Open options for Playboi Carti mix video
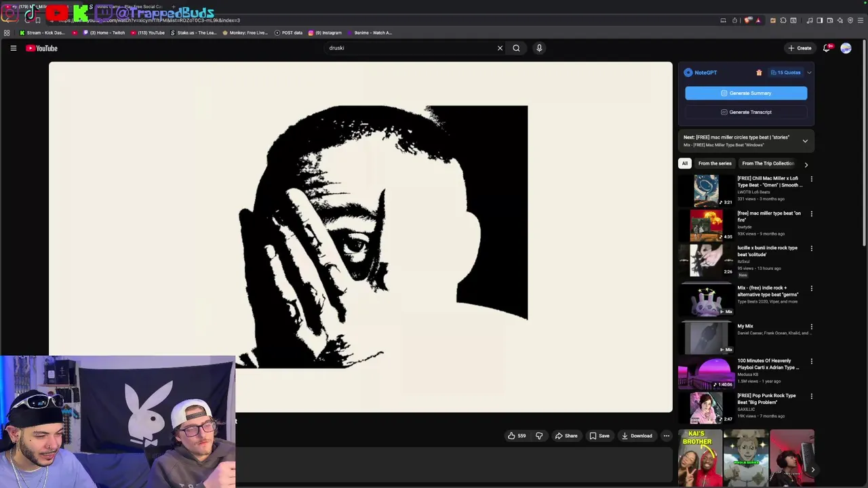 (x=811, y=361)
